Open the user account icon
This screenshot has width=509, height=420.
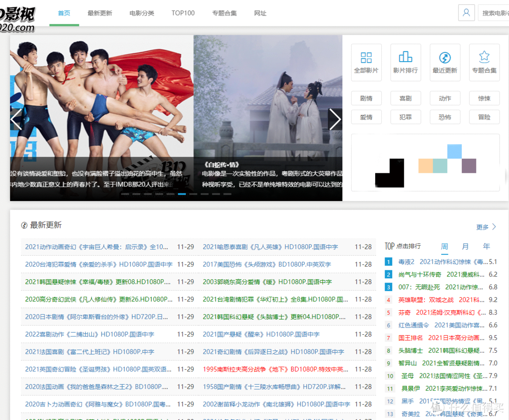point(466,13)
